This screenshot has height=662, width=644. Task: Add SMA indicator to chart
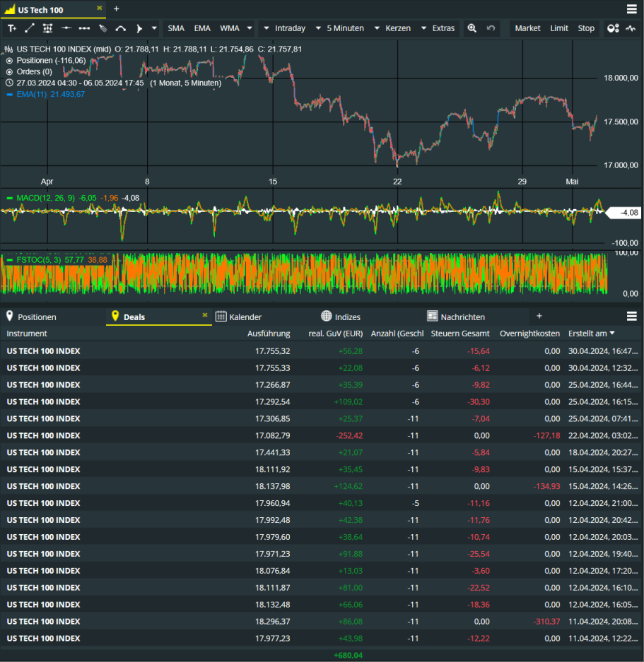(x=176, y=28)
